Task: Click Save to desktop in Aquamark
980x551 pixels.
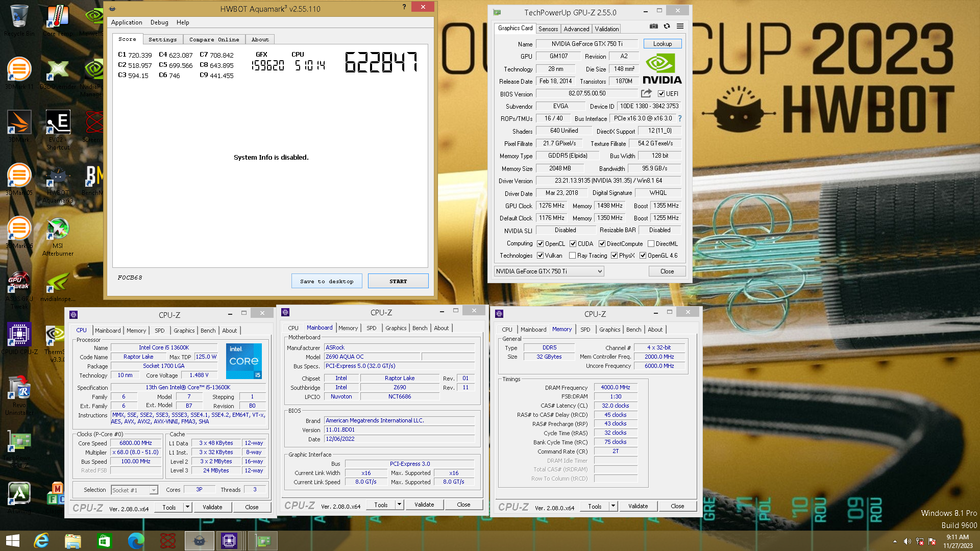Action: (x=327, y=281)
